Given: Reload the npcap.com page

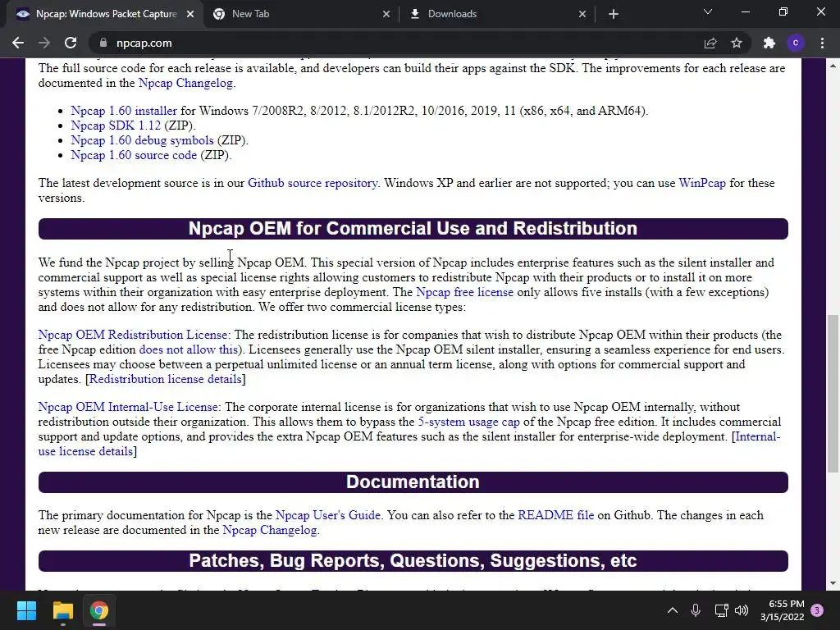Looking at the screenshot, I should (71, 43).
